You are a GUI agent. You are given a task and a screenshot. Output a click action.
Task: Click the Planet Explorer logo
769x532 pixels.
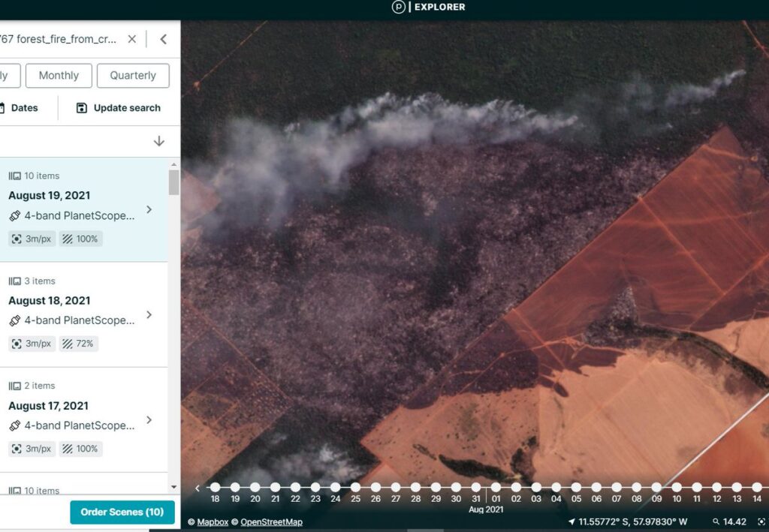(x=398, y=8)
